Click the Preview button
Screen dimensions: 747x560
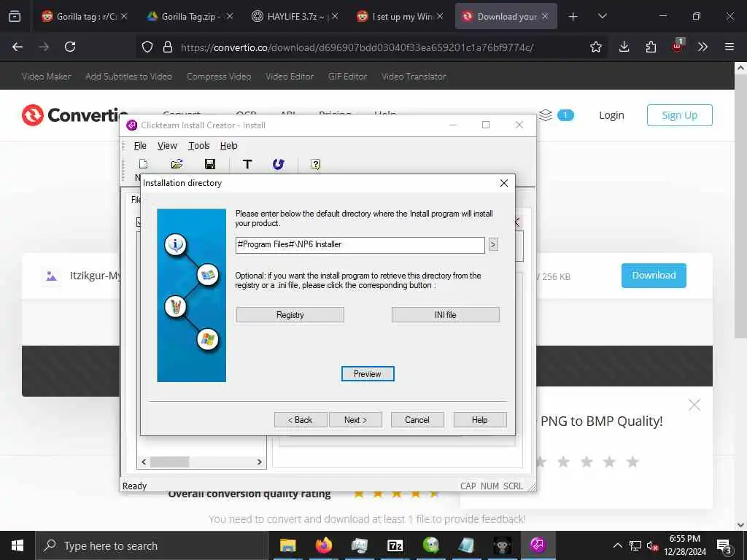tap(368, 374)
